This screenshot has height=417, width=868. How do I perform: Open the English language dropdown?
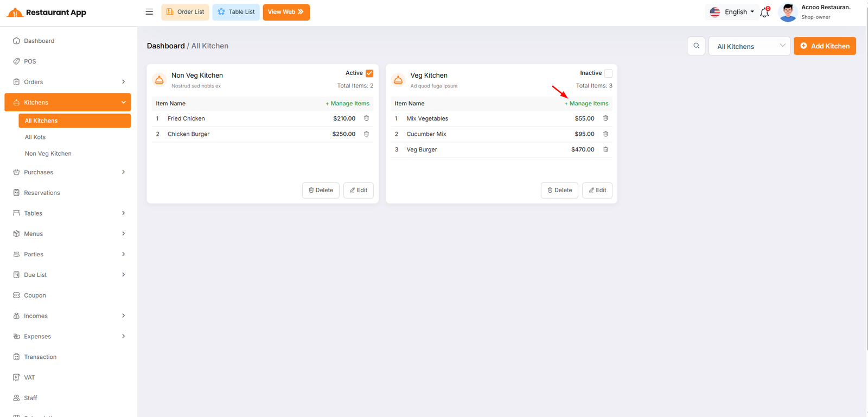(x=732, y=12)
